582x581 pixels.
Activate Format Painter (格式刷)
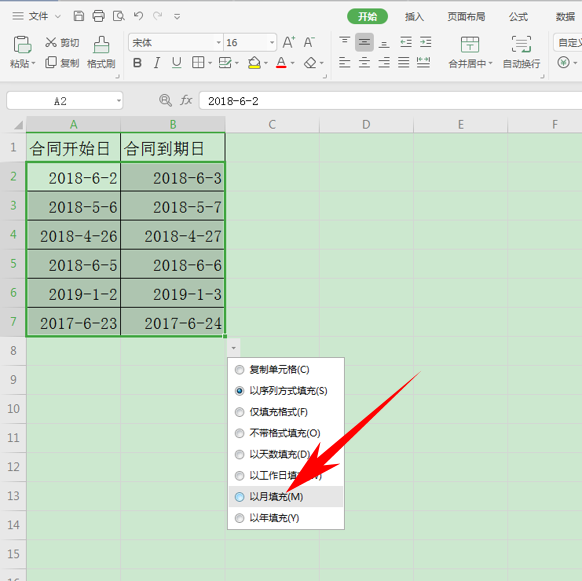pos(101,52)
